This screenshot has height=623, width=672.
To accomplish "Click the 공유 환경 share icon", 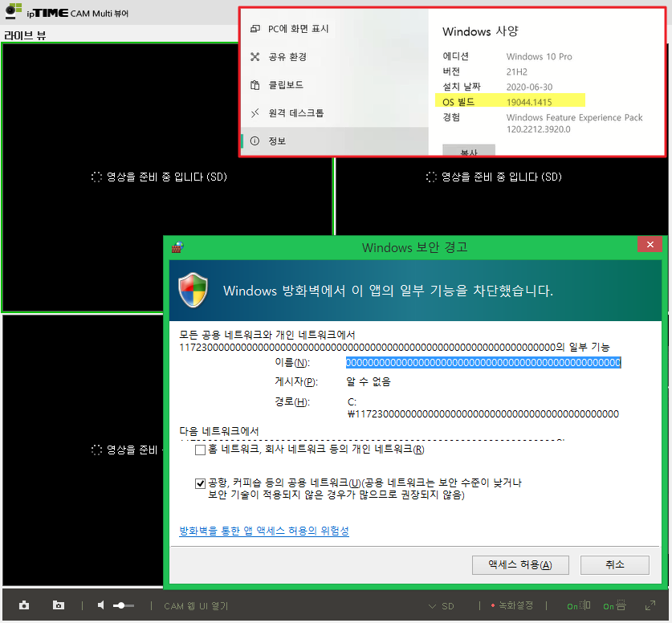I will [255, 56].
